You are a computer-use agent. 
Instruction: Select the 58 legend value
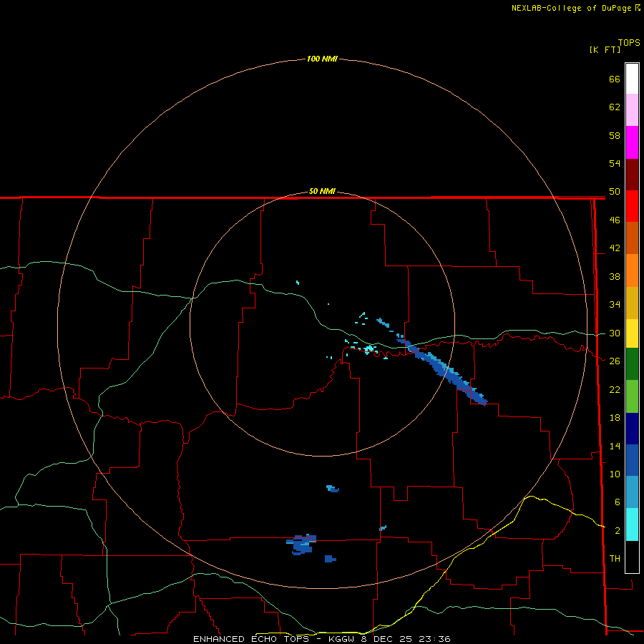pyautogui.click(x=615, y=135)
